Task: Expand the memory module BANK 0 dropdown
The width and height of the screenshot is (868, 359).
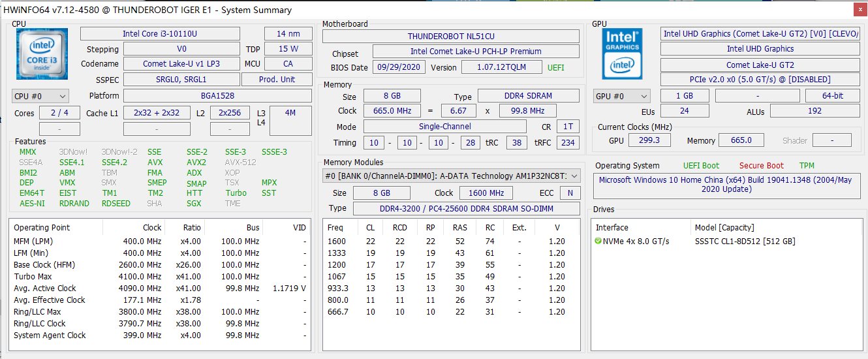Action: (x=451, y=176)
